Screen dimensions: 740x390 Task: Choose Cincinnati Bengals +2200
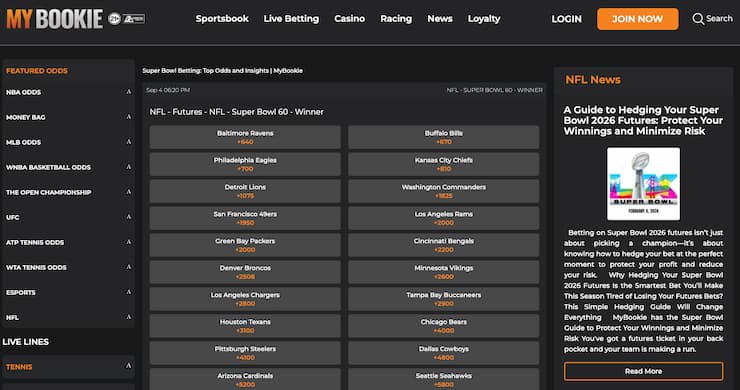click(444, 245)
